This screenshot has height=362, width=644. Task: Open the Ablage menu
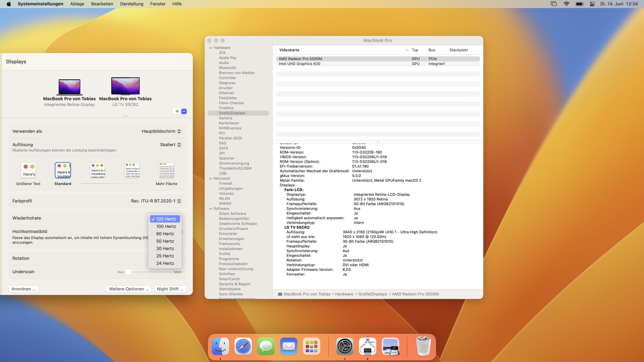(77, 4)
